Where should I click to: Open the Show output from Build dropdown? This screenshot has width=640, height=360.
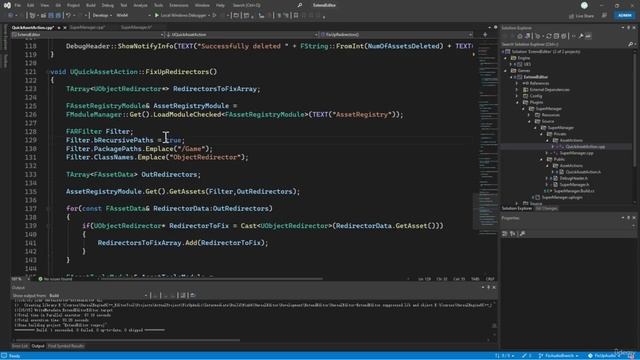pos(99,296)
